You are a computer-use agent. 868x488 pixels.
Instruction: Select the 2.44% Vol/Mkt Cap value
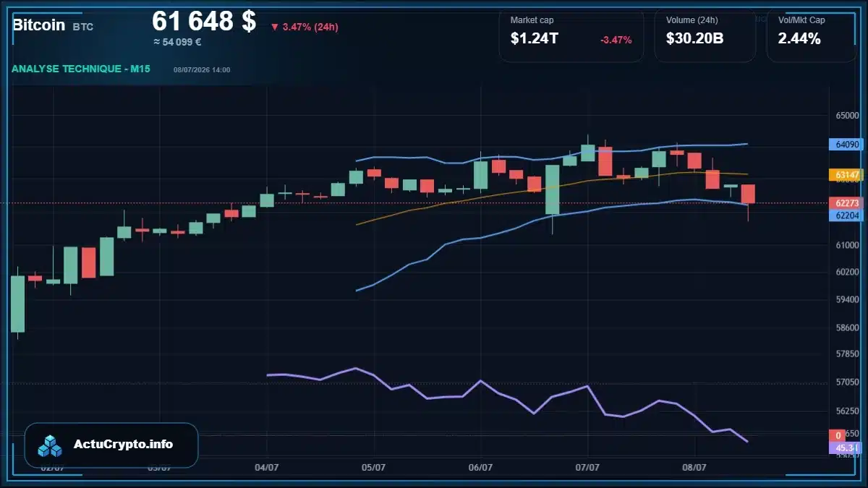coord(799,39)
